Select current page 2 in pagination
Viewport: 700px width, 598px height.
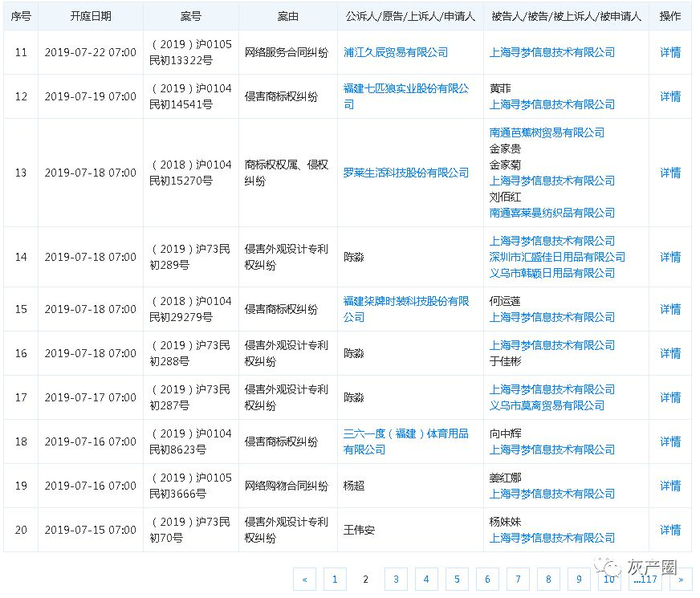tap(366, 579)
